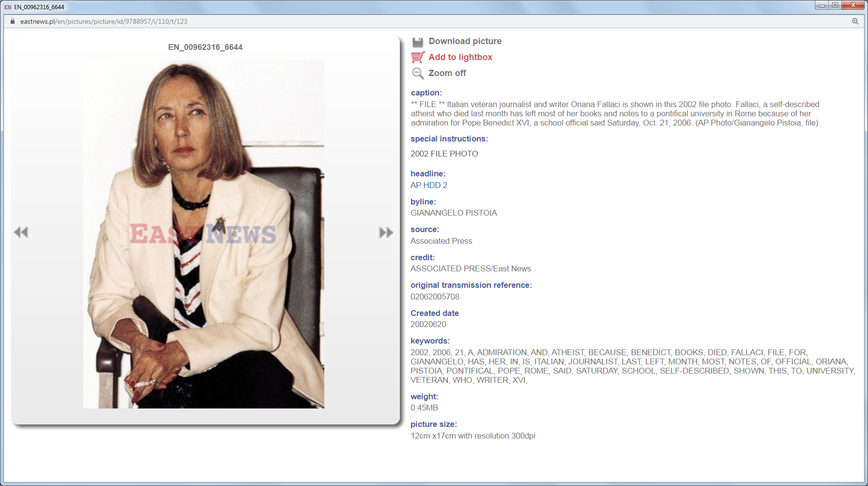Click the floppy disk download icon

click(418, 42)
